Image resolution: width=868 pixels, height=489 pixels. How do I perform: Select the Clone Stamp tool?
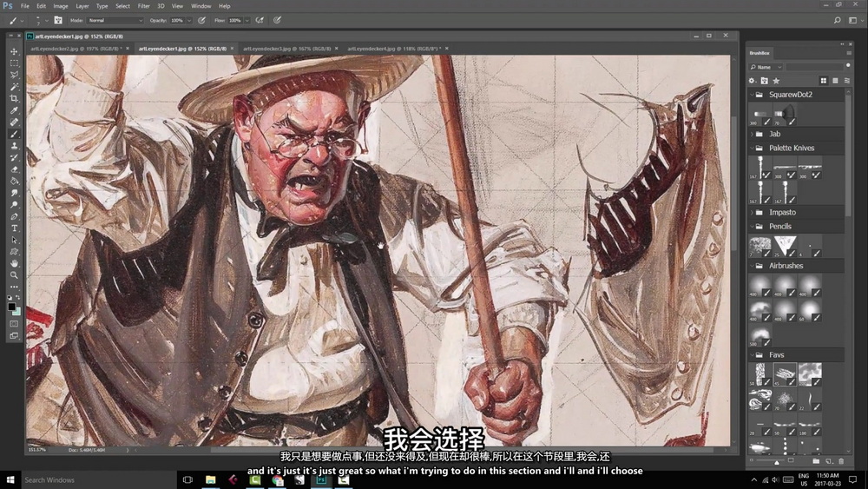tap(14, 146)
